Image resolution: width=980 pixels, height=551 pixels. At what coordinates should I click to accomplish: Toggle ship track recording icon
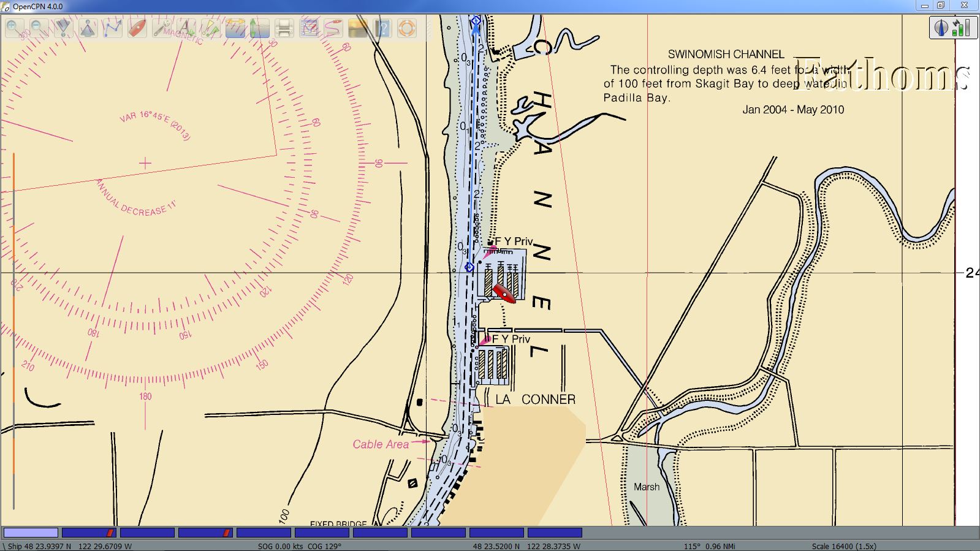333,28
